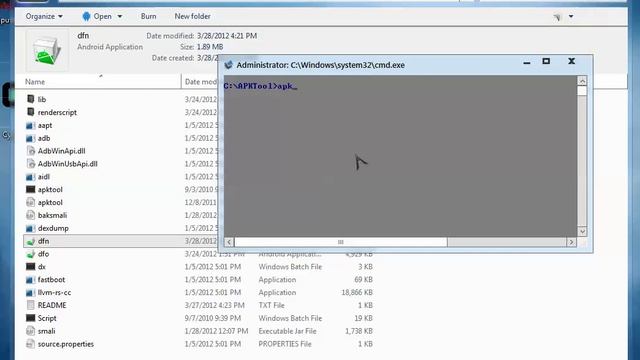Click the AdbWinUsbApi.dll file icon
640x360 pixels.
tap(31, 164)
